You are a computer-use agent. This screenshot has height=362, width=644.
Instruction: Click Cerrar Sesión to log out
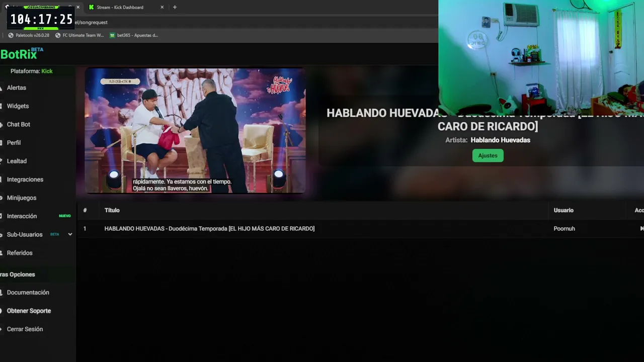point(25,329)
